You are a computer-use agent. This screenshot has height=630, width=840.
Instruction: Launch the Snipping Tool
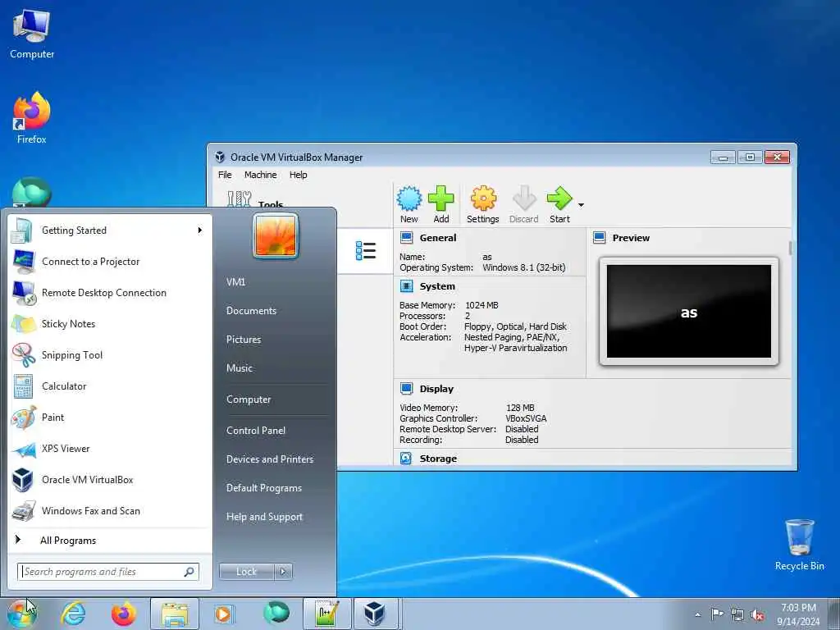[107, 355]
